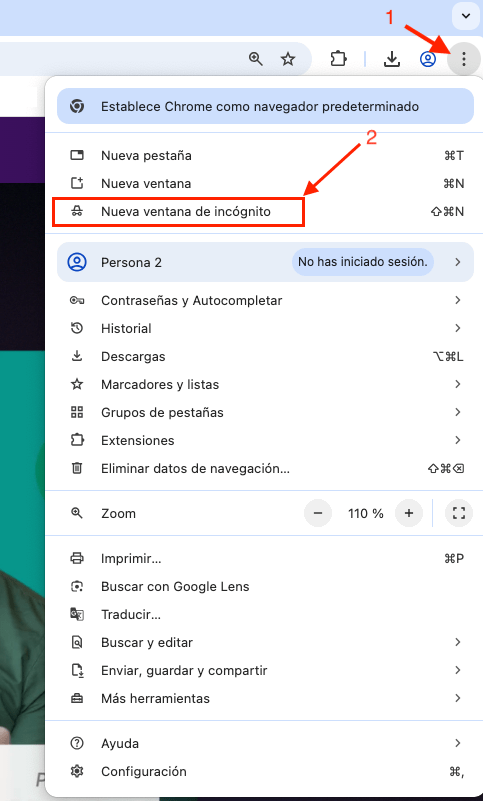Click the Chrome logo in default browser banner

click(x=78, y=106)
